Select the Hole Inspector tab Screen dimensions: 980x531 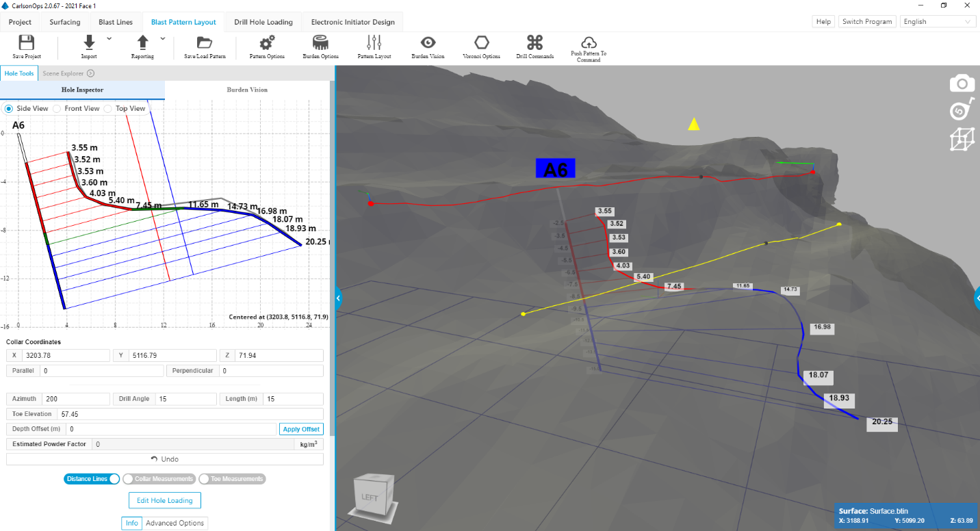coord(82,90)
